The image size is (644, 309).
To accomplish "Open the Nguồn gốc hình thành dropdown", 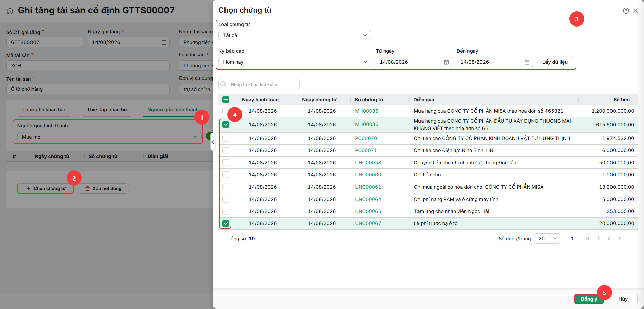I will pos(109,137).
